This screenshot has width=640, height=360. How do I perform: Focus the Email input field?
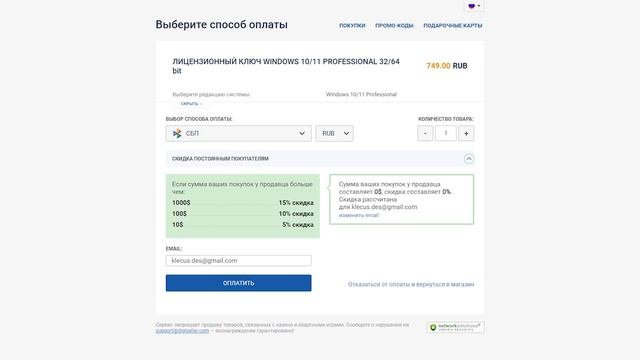coord(238,261)
